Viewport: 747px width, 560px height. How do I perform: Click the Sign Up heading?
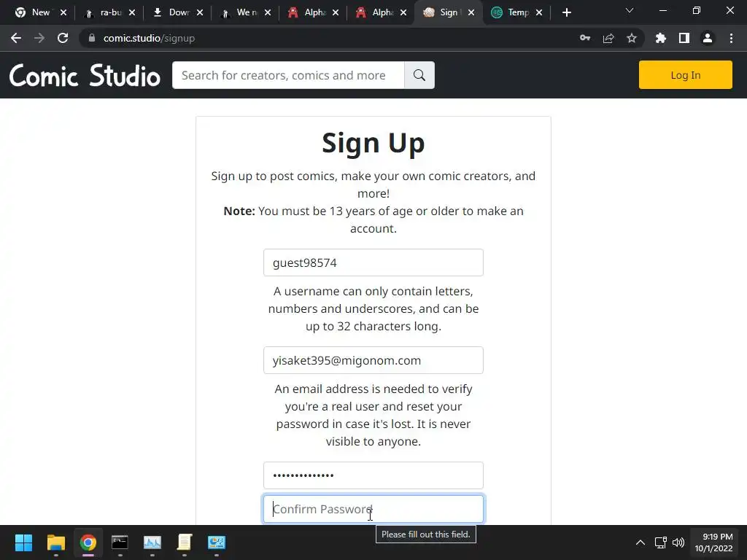point(373,143)
